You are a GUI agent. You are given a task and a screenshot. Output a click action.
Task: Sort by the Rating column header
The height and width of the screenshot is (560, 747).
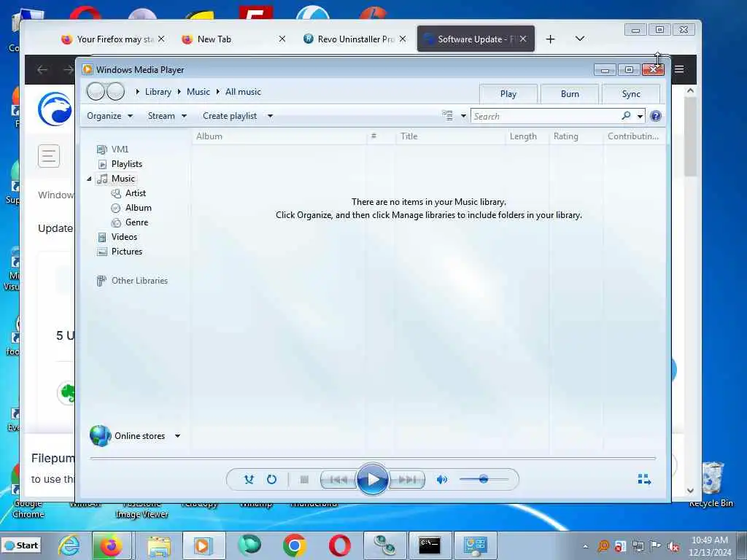point(576,136)
